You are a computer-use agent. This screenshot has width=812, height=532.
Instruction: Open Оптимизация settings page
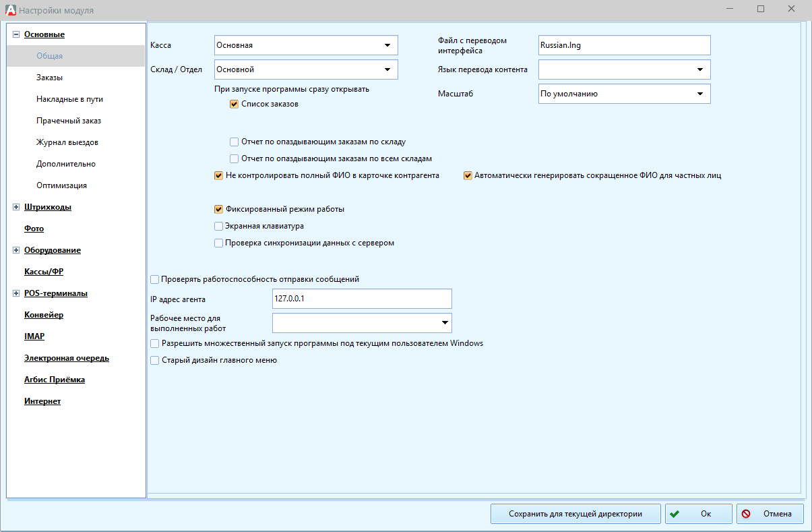point(61,185)
